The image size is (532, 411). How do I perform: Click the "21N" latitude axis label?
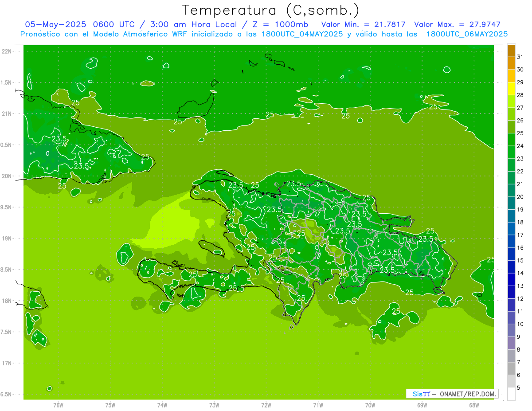coord(7,114)
